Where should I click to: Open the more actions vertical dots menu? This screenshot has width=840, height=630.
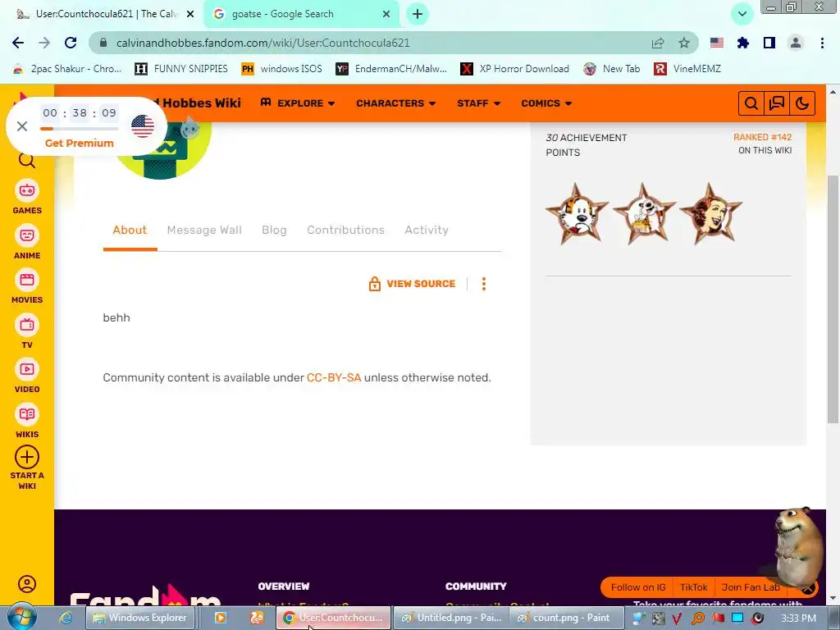pyautogui.click(x=484, y=284)
